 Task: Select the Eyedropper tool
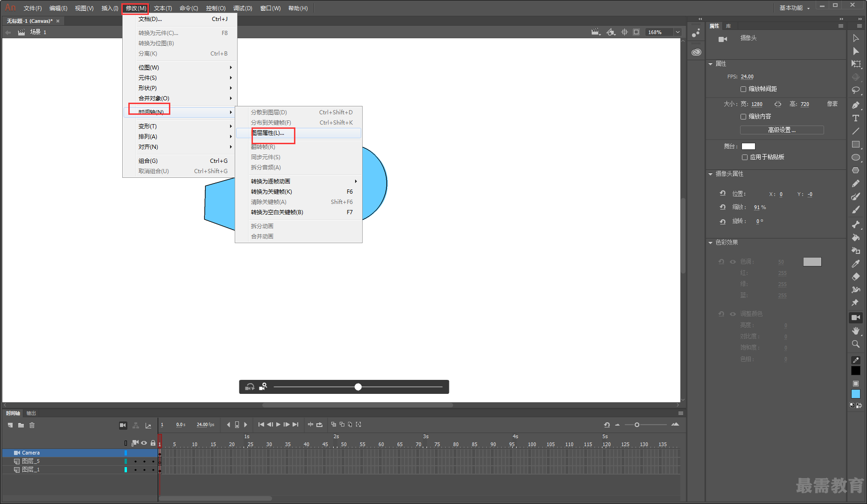click(856, 264)
